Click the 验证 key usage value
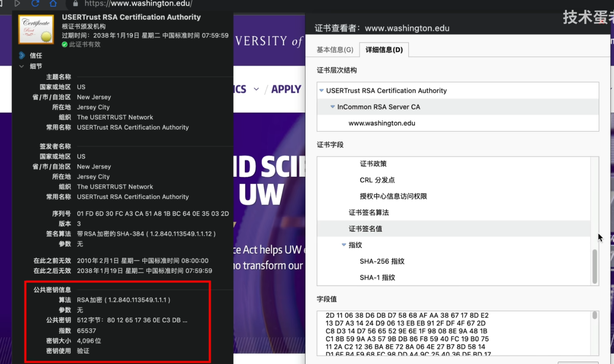Screen dimensions: 614x364 tap(83, 351)
